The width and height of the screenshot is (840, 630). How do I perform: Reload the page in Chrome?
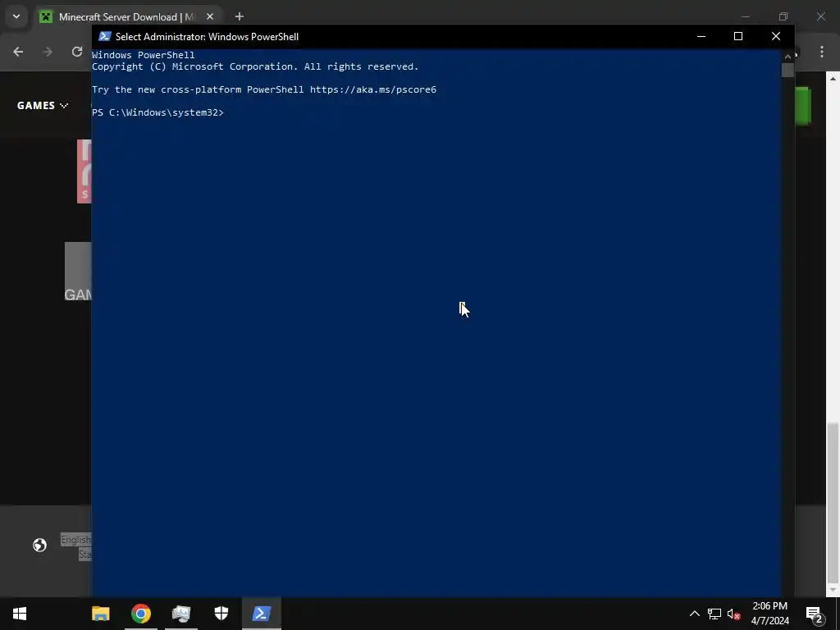[77, 52]
